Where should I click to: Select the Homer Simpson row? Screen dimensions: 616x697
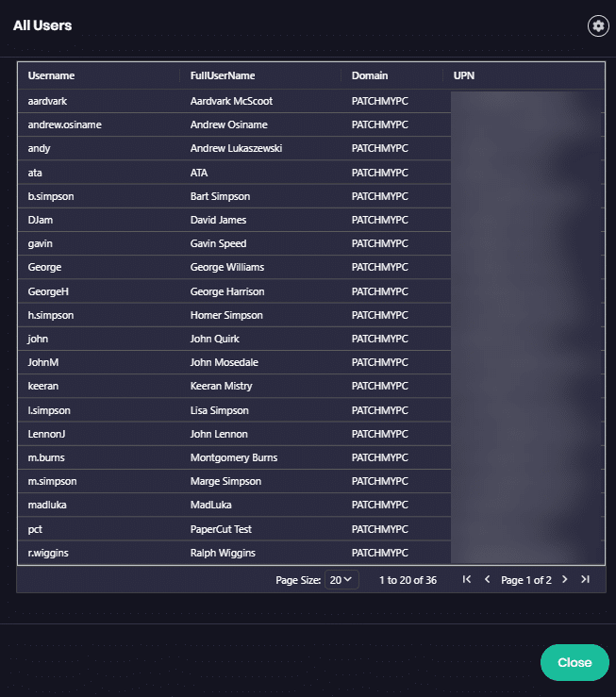coord(226,315)
